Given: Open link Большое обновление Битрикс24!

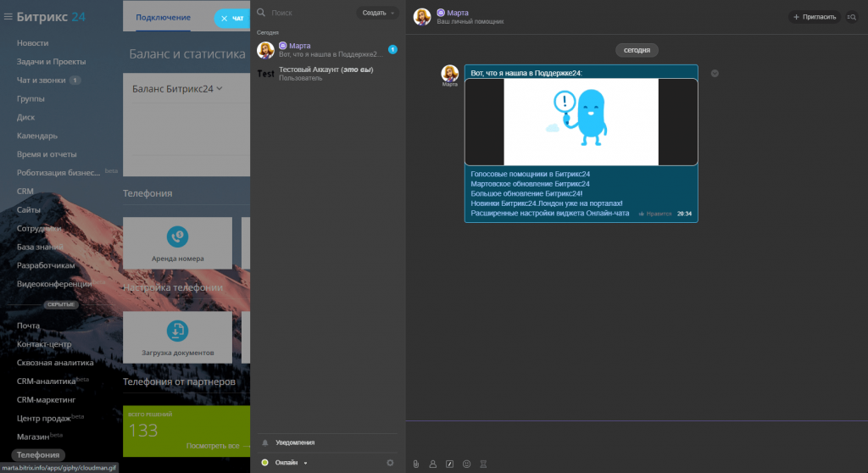Looking at the screenshot, I should pyautogui.click(x=526, y=194).
